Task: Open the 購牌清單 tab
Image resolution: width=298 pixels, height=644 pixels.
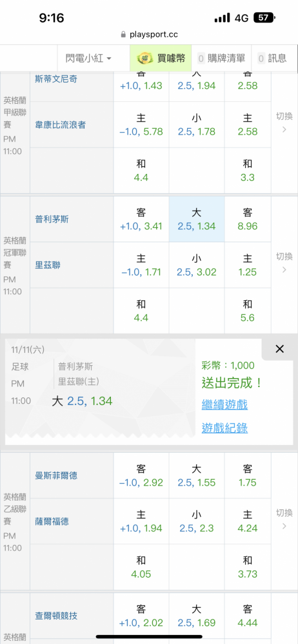Action: [x=221, y=59]
